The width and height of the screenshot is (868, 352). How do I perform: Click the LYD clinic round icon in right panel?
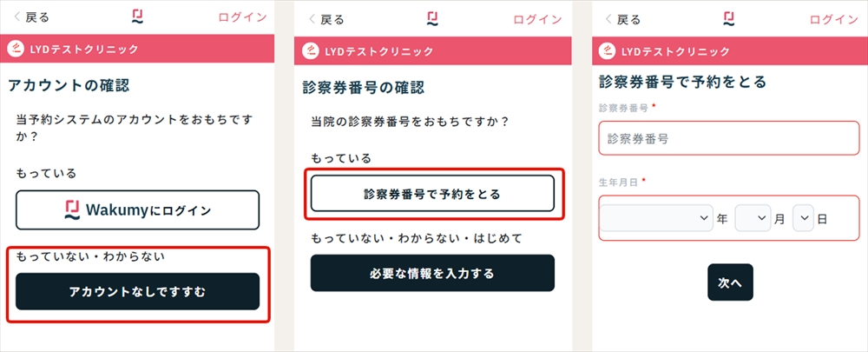point(608,51)
